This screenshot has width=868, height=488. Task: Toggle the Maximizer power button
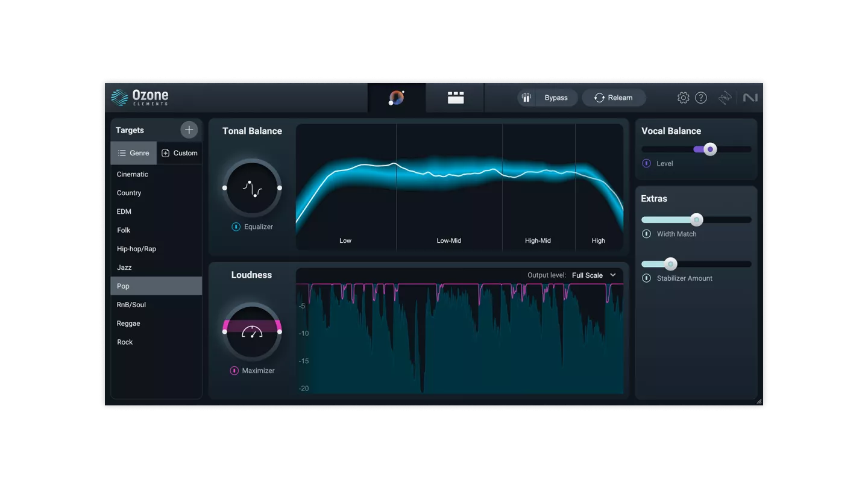(x=234, y=371)
